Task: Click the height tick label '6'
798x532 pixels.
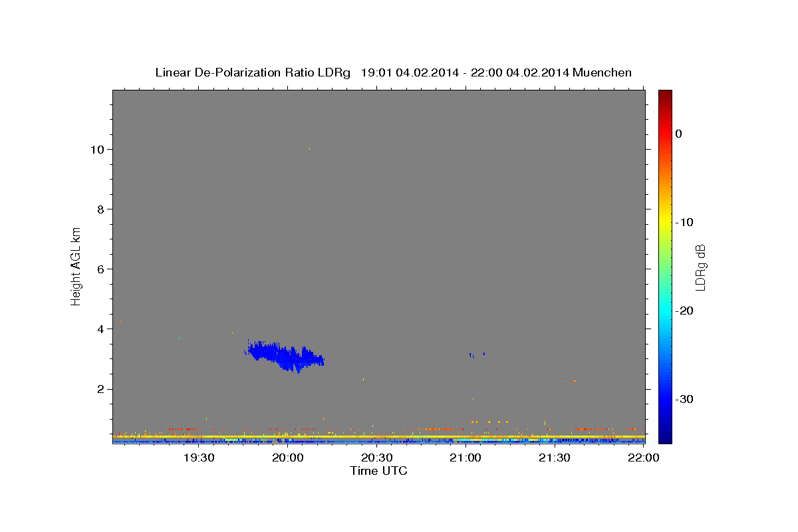Action: pyautogui.click(x=102, y=269)
